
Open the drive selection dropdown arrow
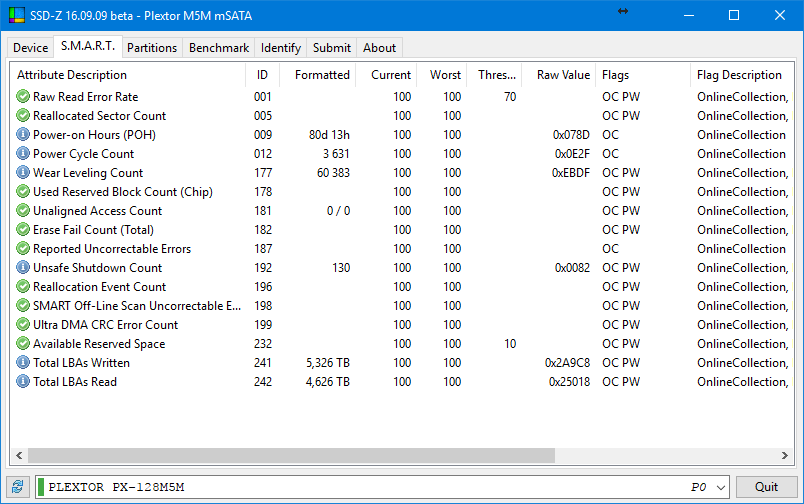[x=721, y=487]
